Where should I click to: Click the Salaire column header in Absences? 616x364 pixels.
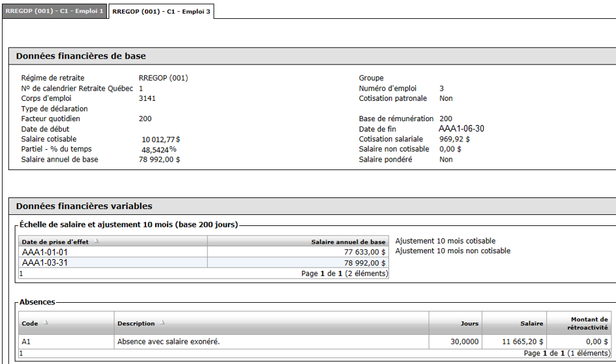[514, 323]
